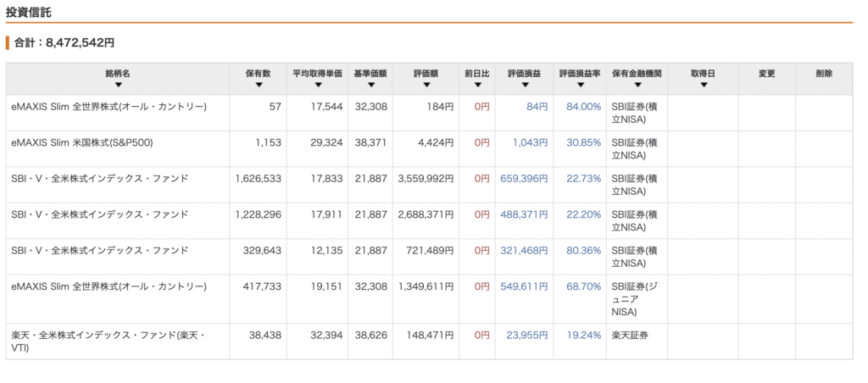Screen dimensions: 868x383
Task: Click the 保有金融機関 sort triangle
Action: [637, 85]
